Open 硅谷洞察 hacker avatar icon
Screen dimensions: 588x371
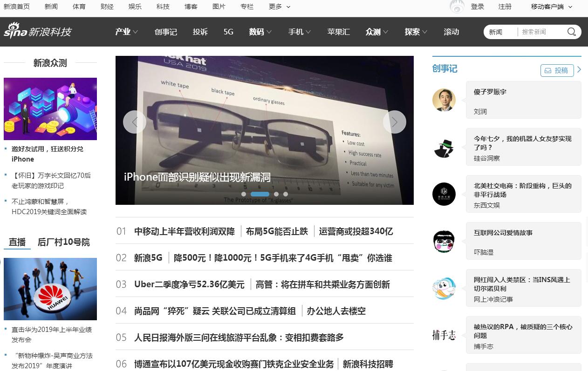pos(444,148)
